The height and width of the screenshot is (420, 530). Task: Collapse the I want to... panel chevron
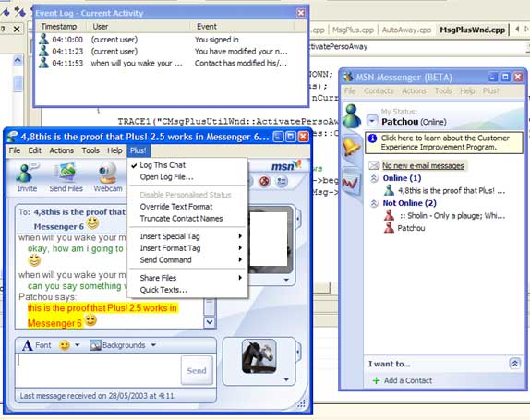point(515,364)
